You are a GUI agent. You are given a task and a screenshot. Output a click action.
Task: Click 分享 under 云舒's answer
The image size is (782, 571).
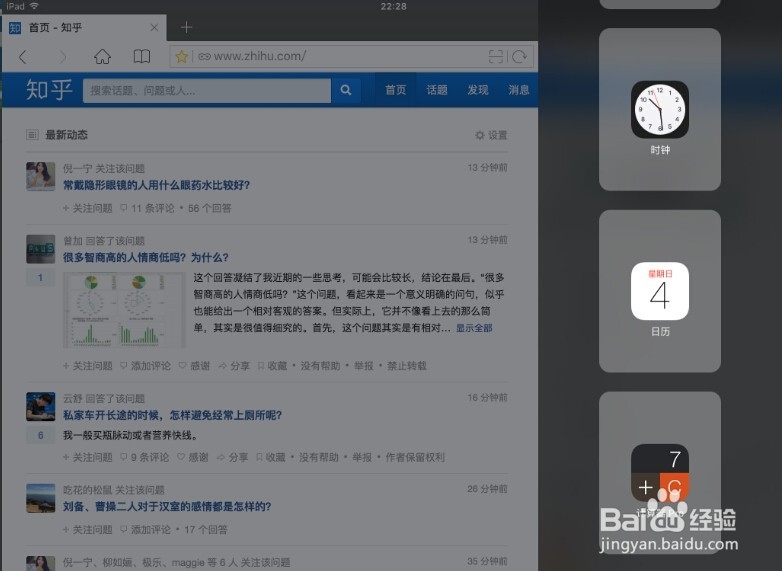pyautogui.click(x=232, y=457)
